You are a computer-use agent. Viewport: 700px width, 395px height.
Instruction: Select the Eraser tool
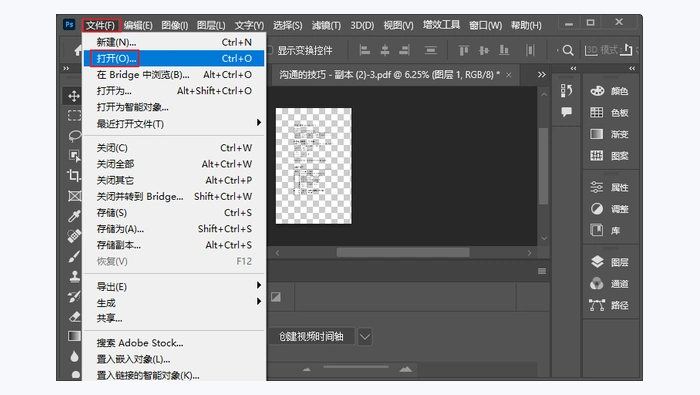[x=74, y=316]
